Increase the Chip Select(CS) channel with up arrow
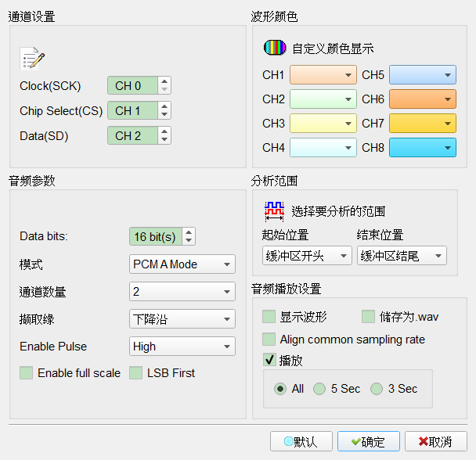Viewport: 476px width, 460px height. point(164,106)
